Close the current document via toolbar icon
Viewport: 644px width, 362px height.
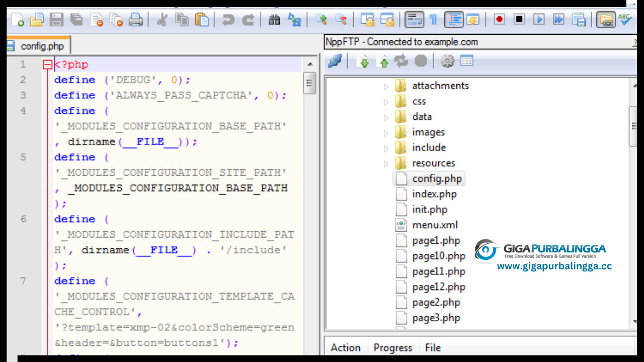97,20
